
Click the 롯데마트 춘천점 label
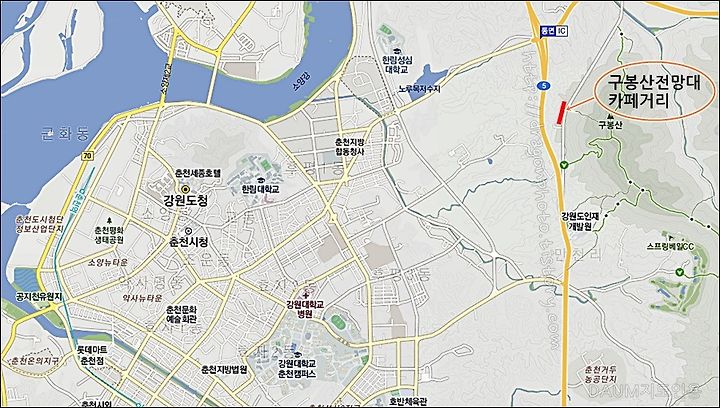click(x=92, y=356)
